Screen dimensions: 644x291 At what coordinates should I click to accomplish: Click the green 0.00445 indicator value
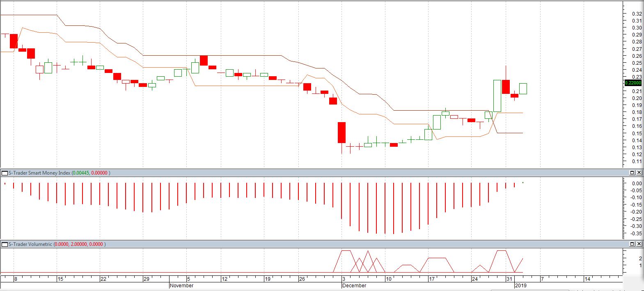(81, 173)
